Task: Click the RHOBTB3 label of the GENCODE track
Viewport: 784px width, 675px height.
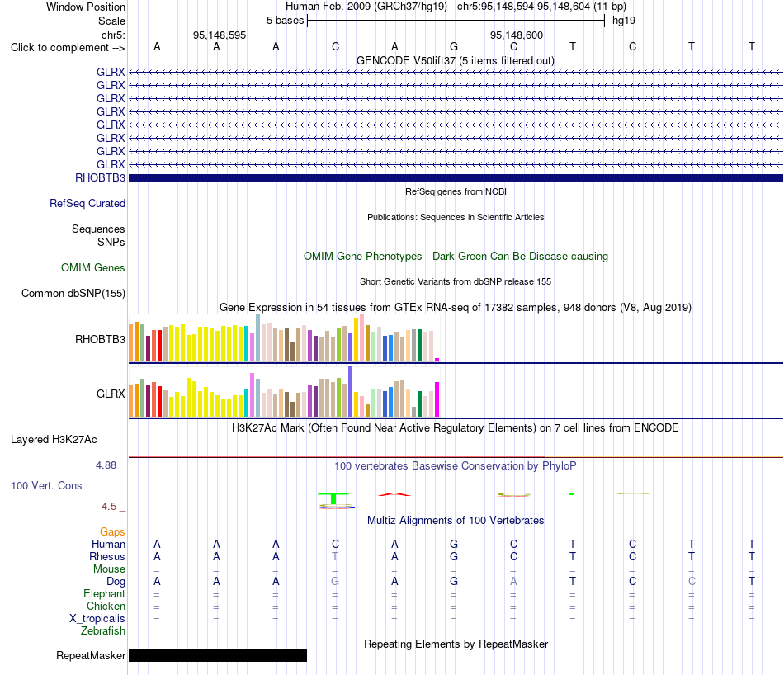Action: point(100,177)
